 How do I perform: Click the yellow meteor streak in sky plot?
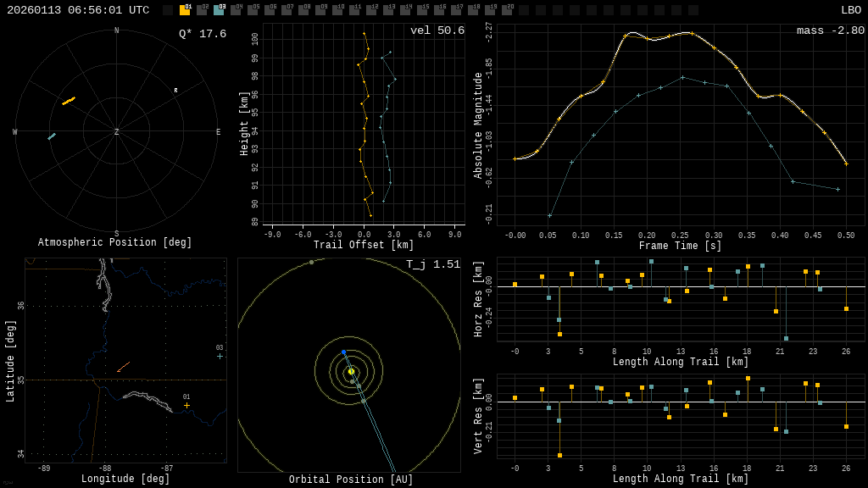(69, 101)
